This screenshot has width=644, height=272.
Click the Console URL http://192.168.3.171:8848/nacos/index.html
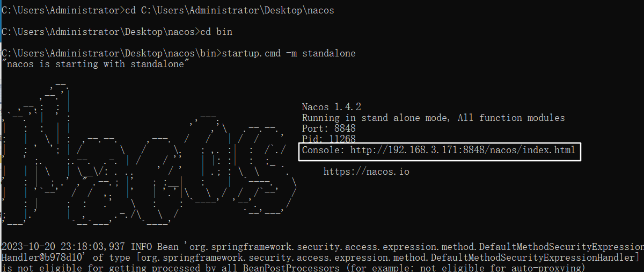[x=463, y=151]
